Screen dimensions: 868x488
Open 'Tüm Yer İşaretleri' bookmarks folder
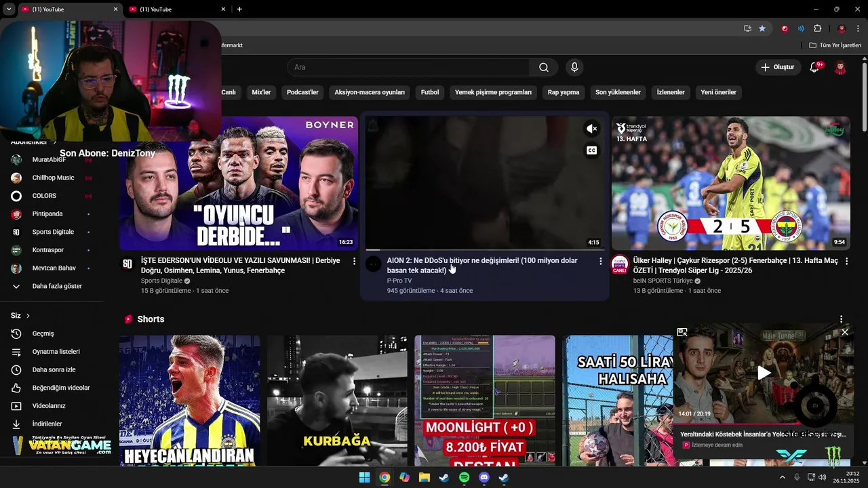(x=835, y=45)
